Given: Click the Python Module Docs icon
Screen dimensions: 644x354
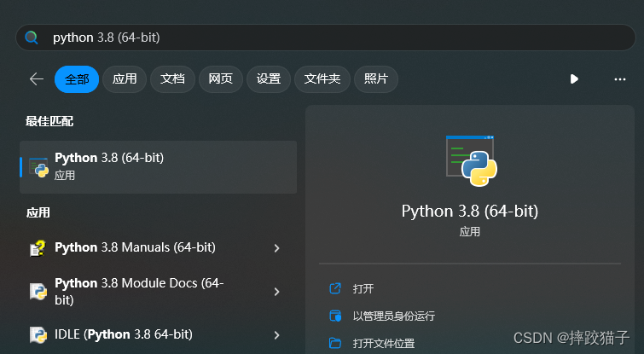Looking at the screenshot, I should coord(38,292).
